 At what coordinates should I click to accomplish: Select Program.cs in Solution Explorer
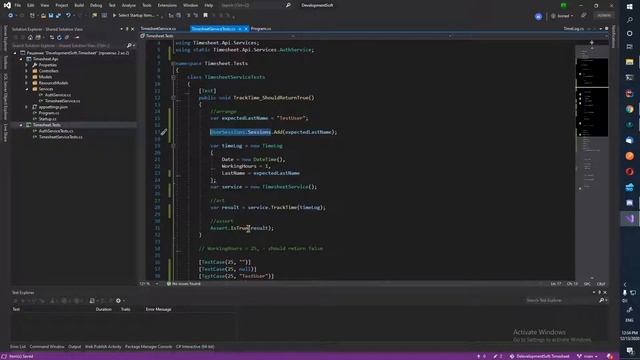pyautogui.click(x=49, y=113)
